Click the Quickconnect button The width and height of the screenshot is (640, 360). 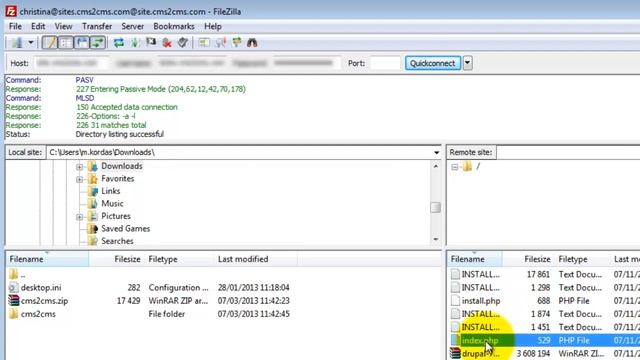click(433, 63)
